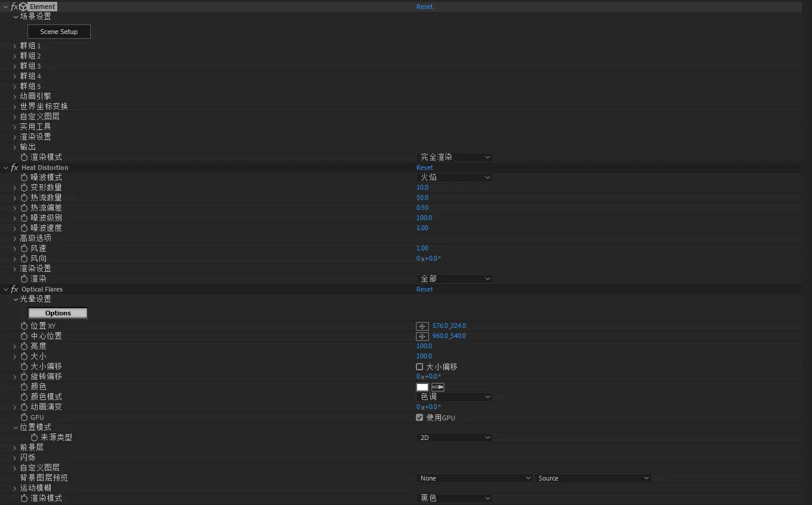Viewport: 812px width, 505px height.
Task: Toggle the stopwatch for 动画演变
Action: (x=24, y=407)
